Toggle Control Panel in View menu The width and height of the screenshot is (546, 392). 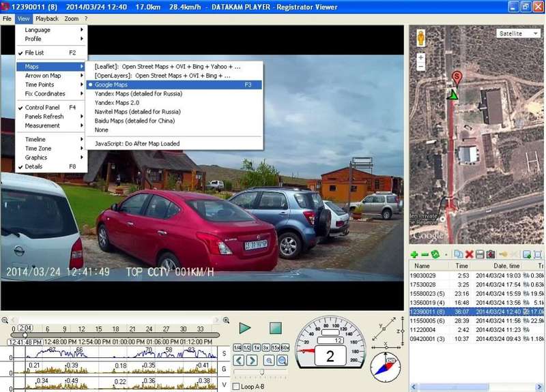click(x=51, y=108)
